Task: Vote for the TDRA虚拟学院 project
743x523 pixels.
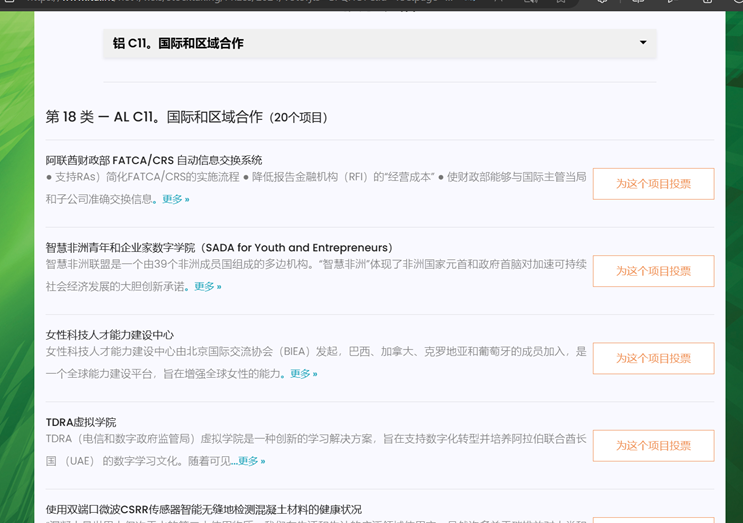Action: (x=653, y=446)
